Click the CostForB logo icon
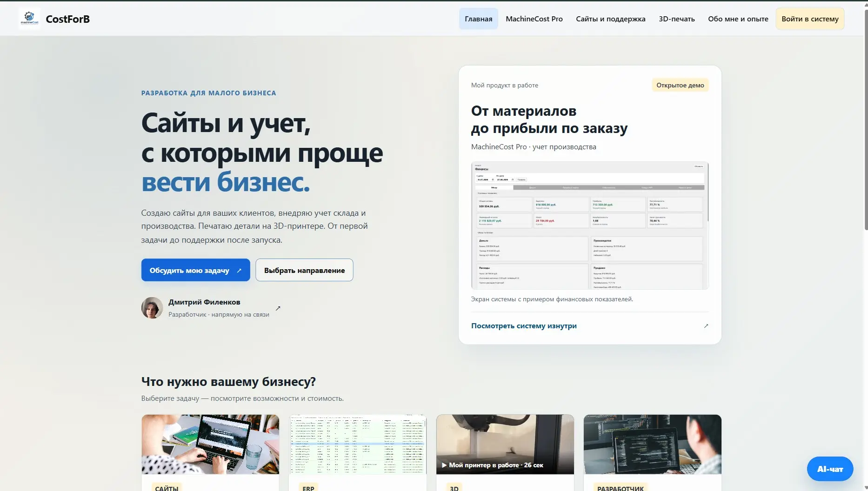This screenshot has height=491, width=868. (x=29, y=19)
